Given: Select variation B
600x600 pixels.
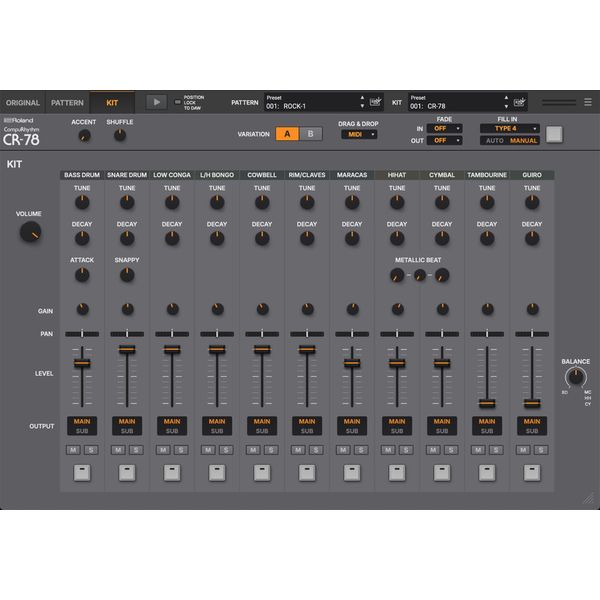Looking at the screenshot, I should tap(310, 134).
